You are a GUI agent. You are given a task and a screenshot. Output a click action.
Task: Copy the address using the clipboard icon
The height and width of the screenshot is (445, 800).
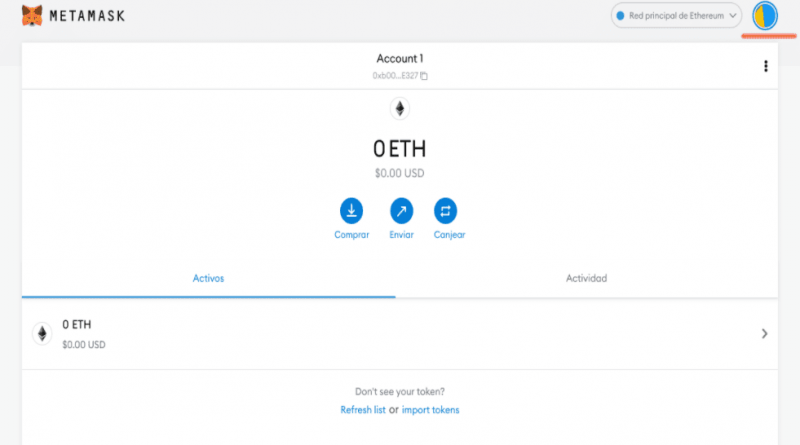[x=425, y=76]
